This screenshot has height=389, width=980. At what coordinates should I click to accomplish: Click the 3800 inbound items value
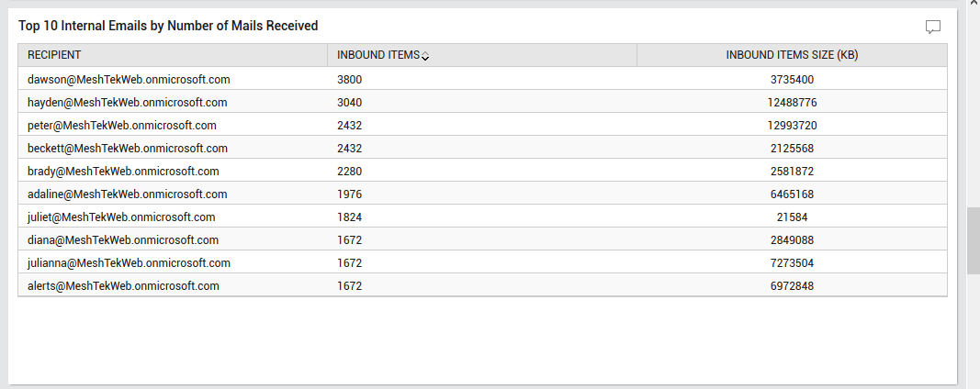349,80
